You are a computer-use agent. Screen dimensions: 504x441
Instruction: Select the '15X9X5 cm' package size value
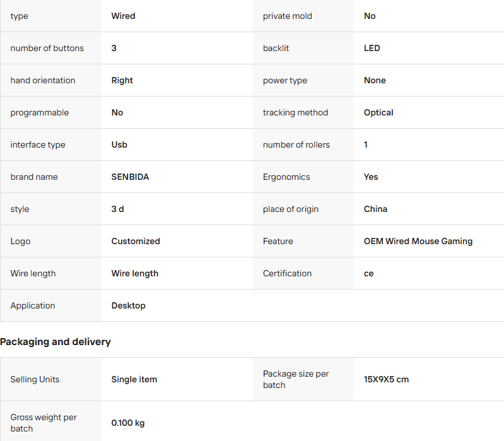[x=386, y=380]
